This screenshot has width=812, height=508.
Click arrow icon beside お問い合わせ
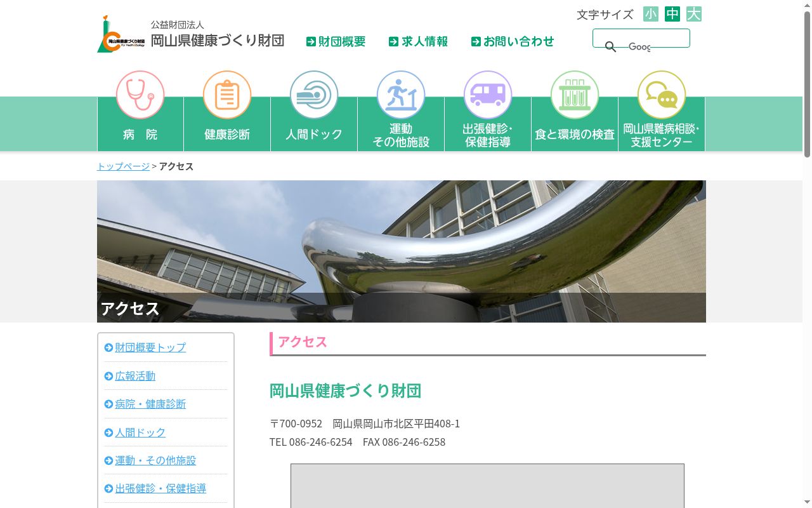tap(476, 41)
